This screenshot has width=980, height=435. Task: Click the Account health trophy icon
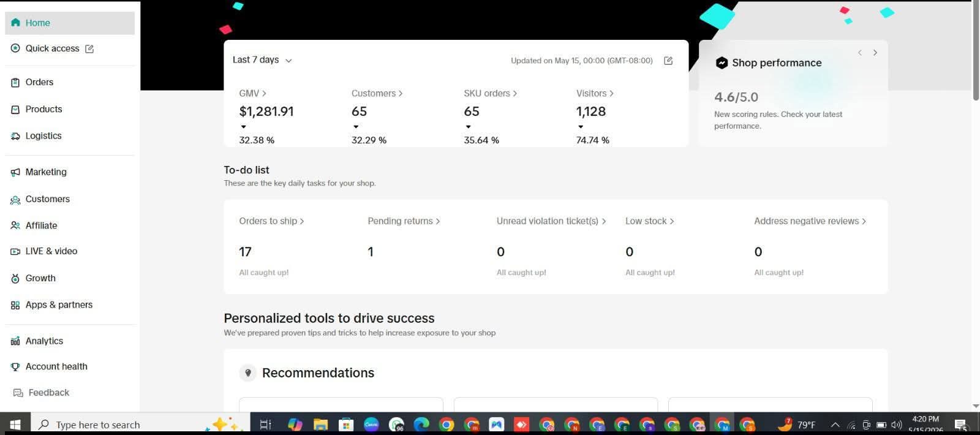click(15, 366)
